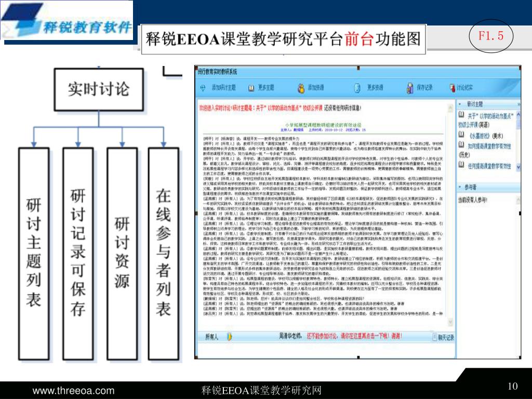Click the 在线参与者列表 diagram box
The image size is (532, 399).
[x=164, y=254]
